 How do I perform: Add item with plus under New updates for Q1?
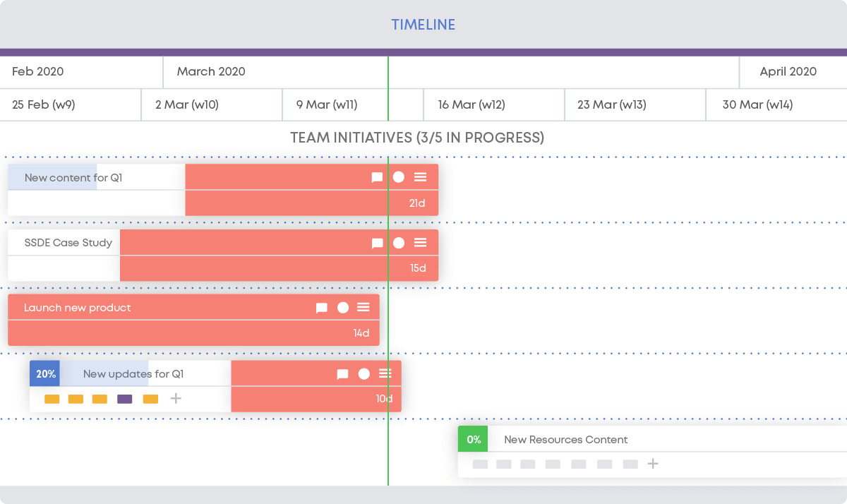point(176,399)
